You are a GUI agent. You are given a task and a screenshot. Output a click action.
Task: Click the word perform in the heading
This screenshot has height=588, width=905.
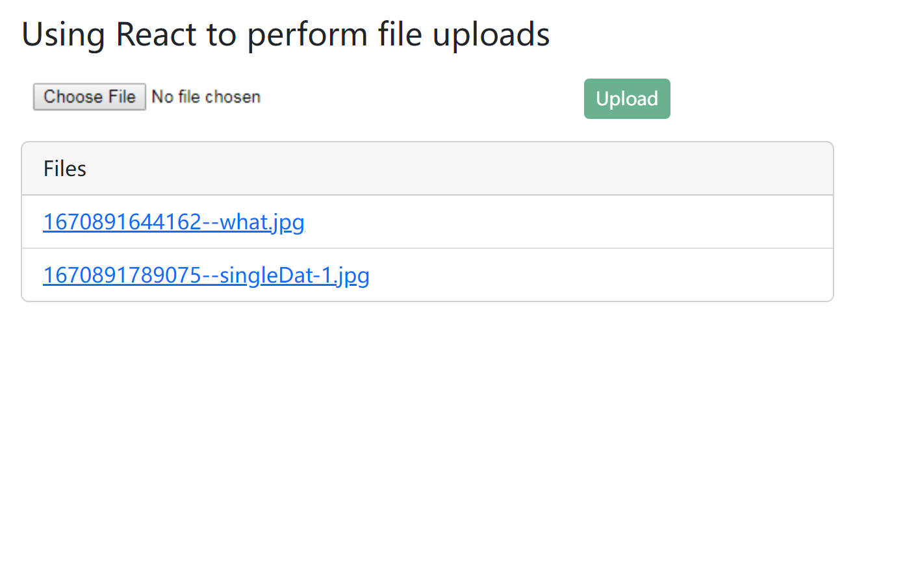pos(307,34)
